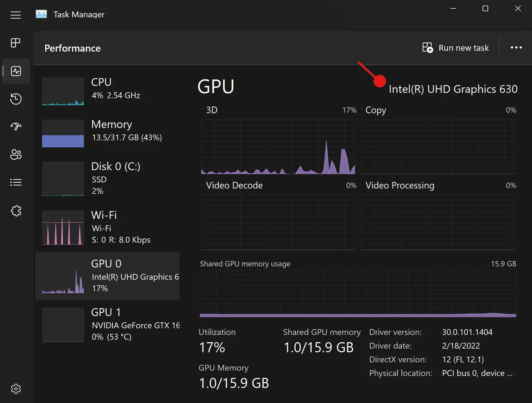Open the Details page icon
Screen dimensions: 532x403
pyautogui.click(x=16, y=182)
